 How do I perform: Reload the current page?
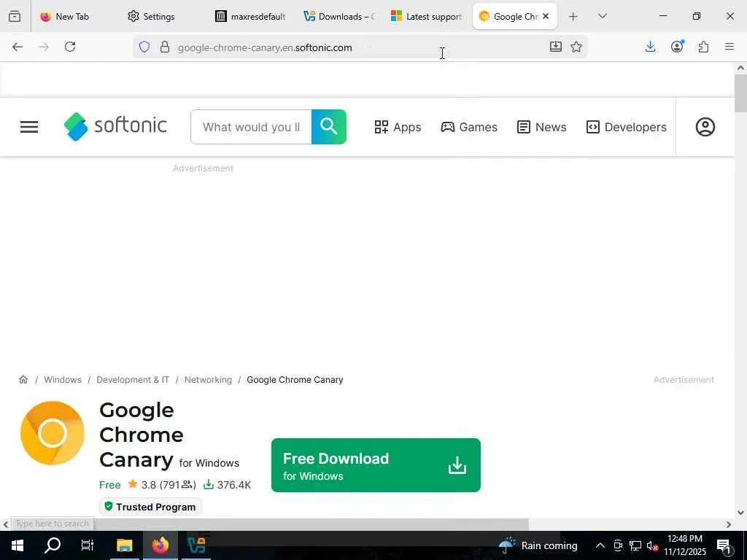click(x=70, y=47)
